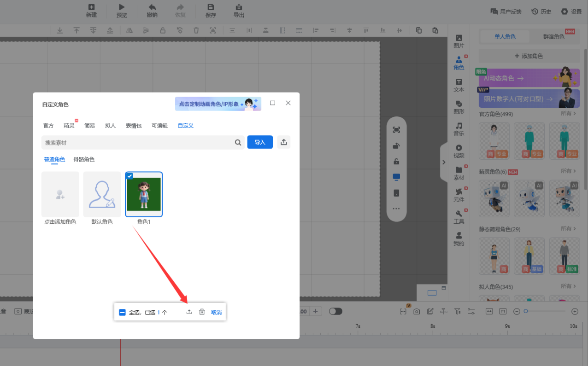Click the export icon in selection bar

pyautogui.click(x=189, y=312)
